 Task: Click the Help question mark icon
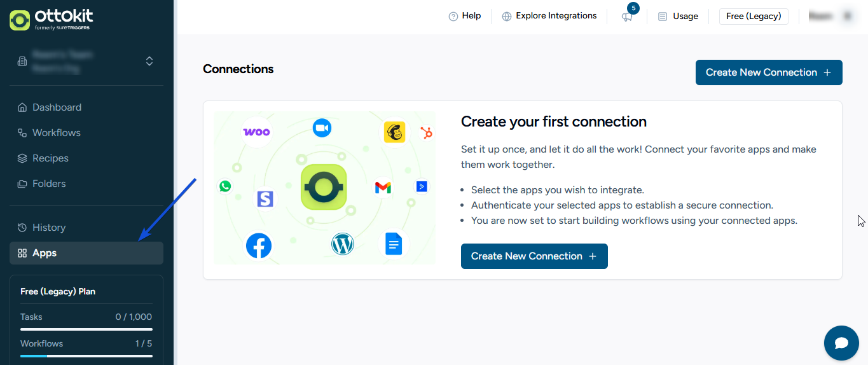tap(453, 17)
